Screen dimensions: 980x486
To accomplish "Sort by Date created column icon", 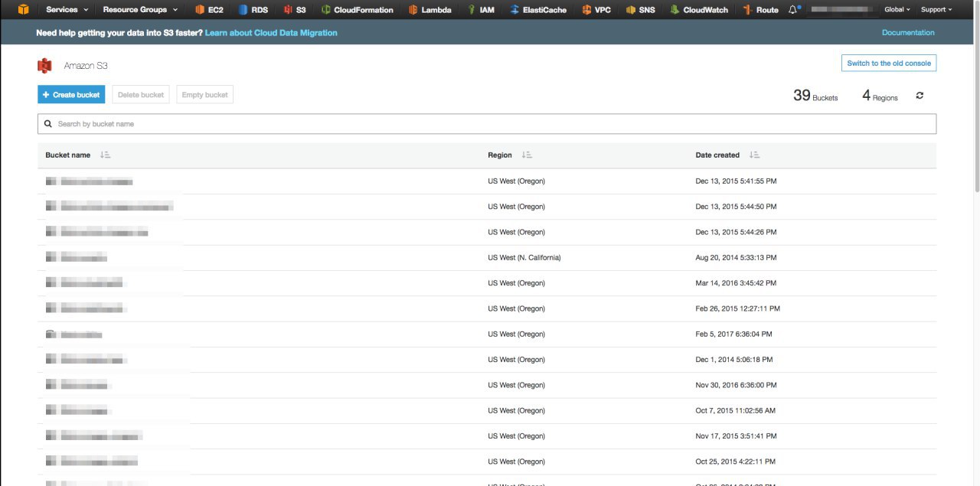I will (755, 155).
